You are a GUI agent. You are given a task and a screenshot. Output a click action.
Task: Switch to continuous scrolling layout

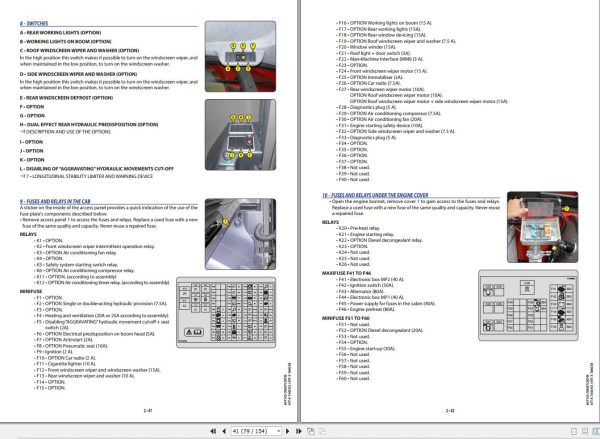585,431
